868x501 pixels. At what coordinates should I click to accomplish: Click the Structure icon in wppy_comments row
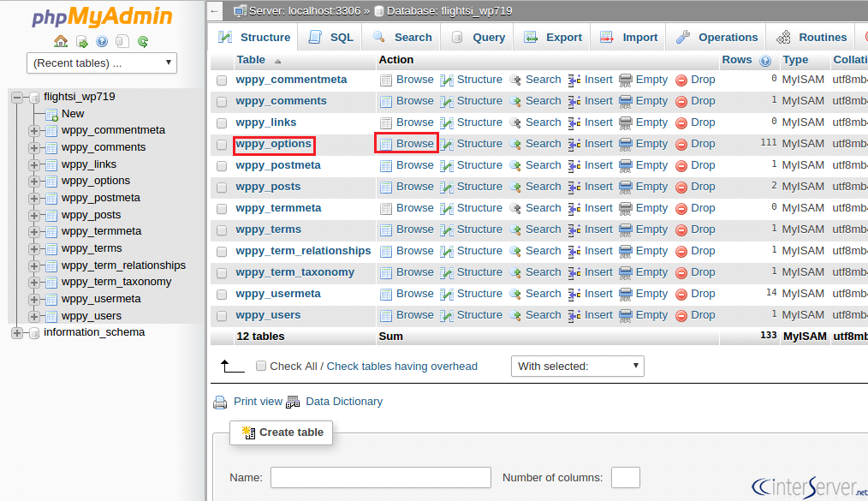click(x=447, y=101)
